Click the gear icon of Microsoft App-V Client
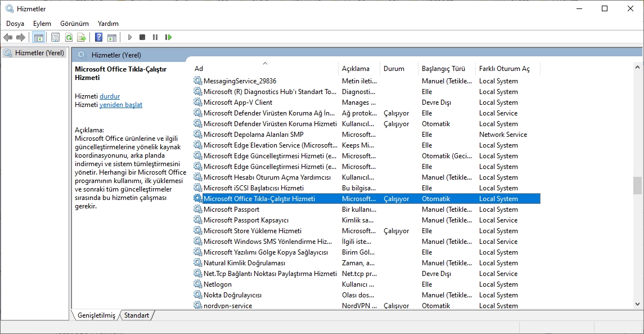 coord(198,103)
